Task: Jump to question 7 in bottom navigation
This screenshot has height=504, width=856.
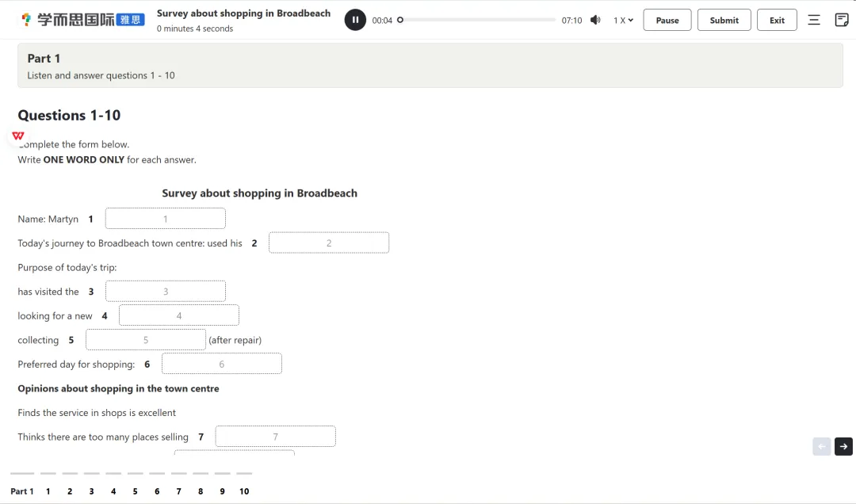Action: 178,491
